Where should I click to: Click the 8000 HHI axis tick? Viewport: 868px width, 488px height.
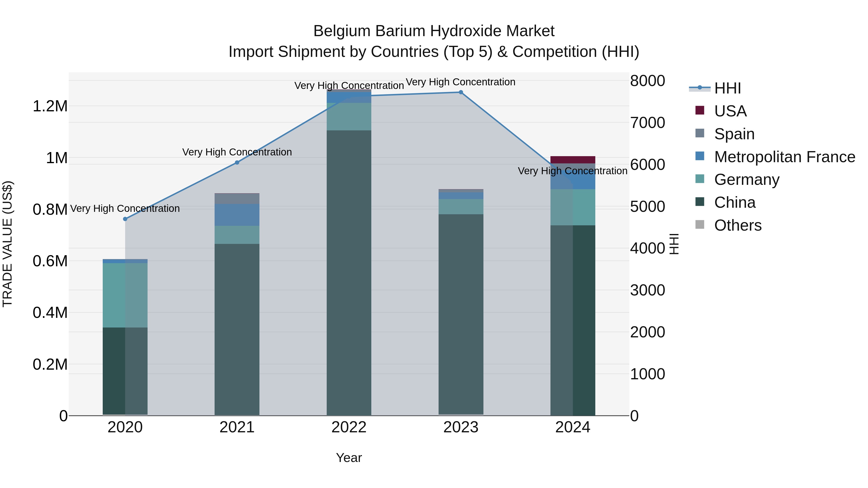pyautogui.click(x=648, y=81)
